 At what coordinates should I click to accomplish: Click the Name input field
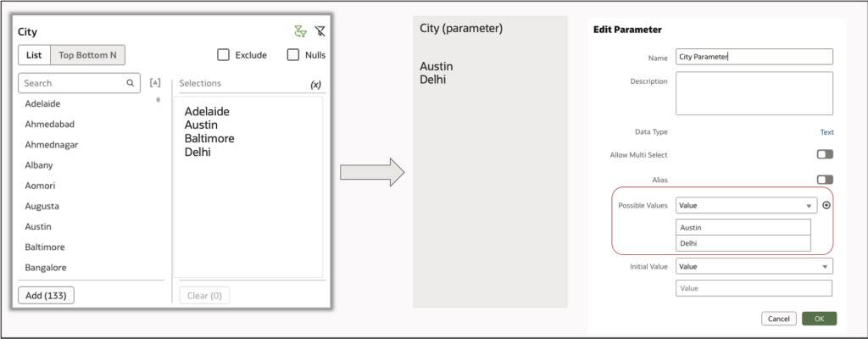tap(754, 57)
